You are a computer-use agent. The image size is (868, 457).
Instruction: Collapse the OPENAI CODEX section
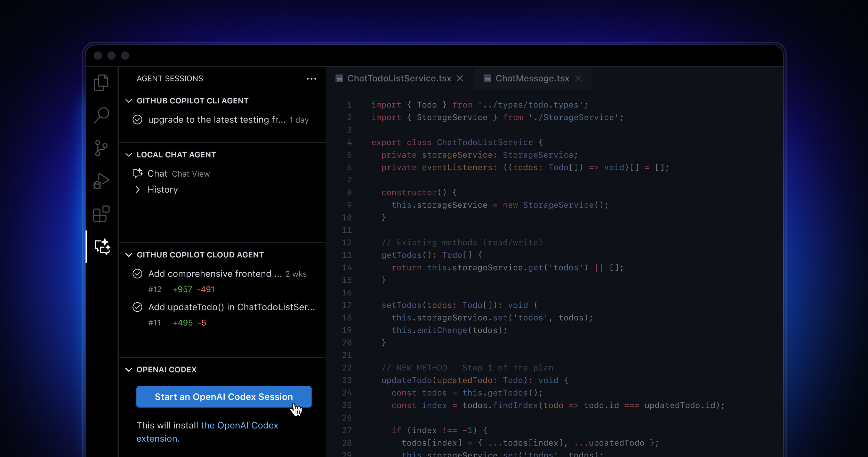pos(129,369)
